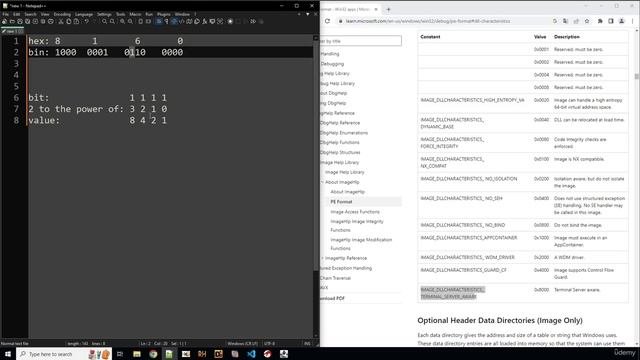
Task: Click browser Extensions puzzle icon
Action: [600, 21]
